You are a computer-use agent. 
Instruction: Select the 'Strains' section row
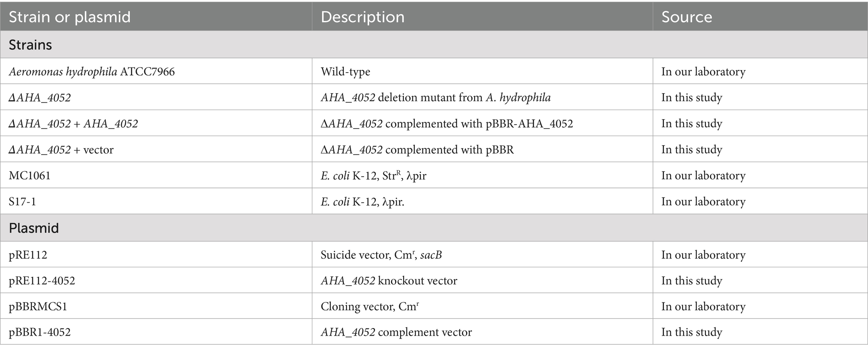click(x=30, y=45)
